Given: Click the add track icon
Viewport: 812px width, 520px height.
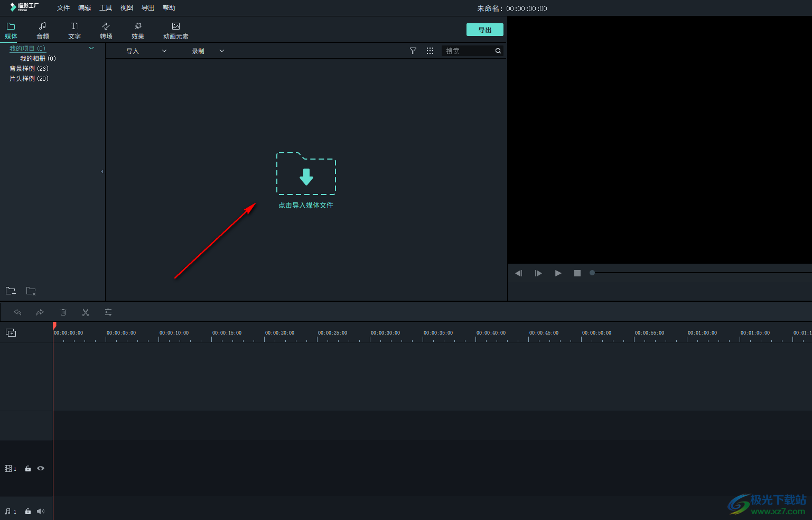Looking at the screenshot, I should (11, 332).
